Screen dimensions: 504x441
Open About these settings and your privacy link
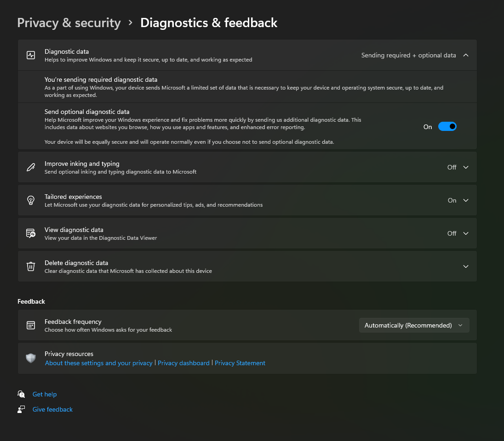pyautogui.click(x=98, y=363)
